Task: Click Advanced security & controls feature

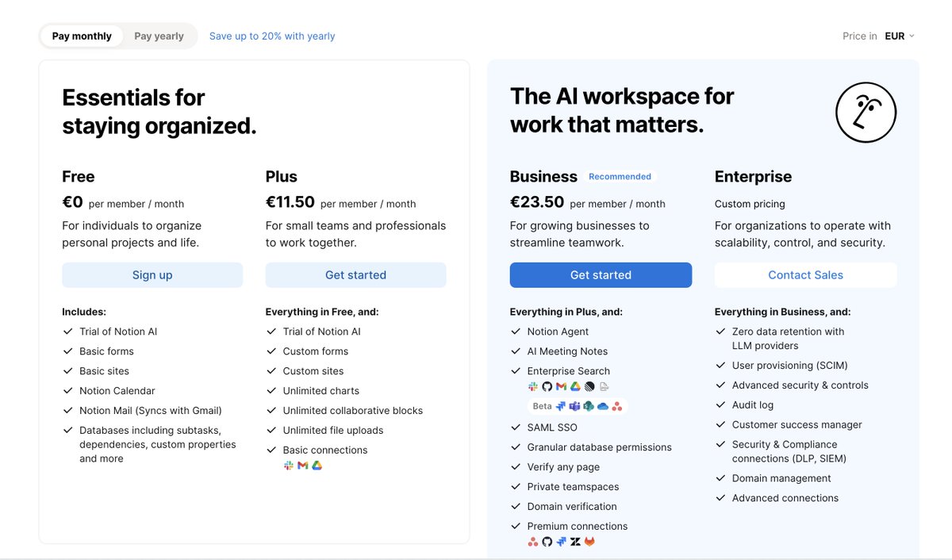Action: coord(800,385)
